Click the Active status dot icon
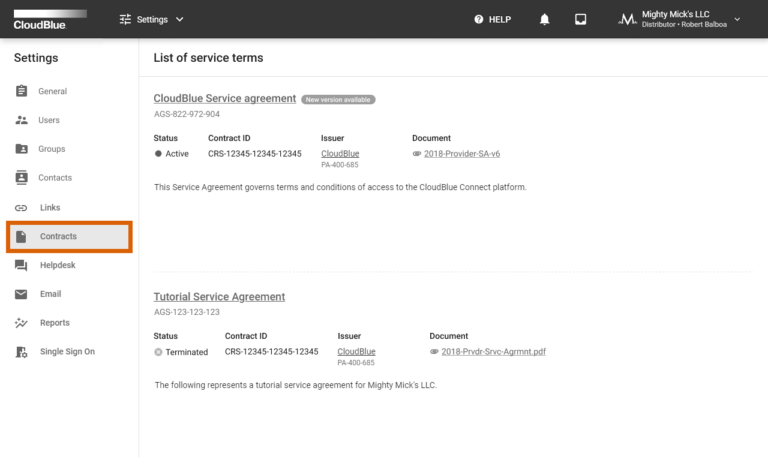This screenshot has height=457, width=768. [x=158, y=153]
